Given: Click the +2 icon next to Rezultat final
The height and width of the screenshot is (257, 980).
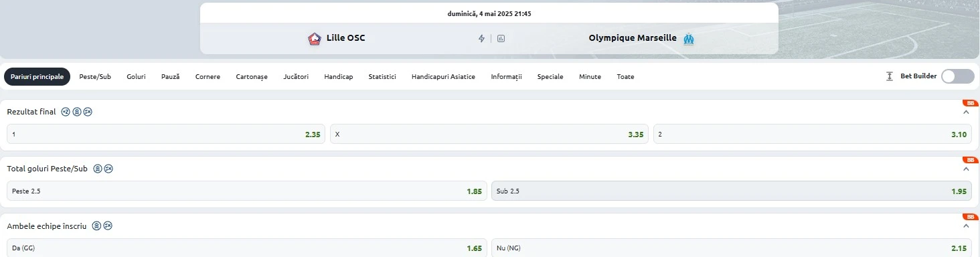Looking at the screenshot, I should (x=66, y=112).
